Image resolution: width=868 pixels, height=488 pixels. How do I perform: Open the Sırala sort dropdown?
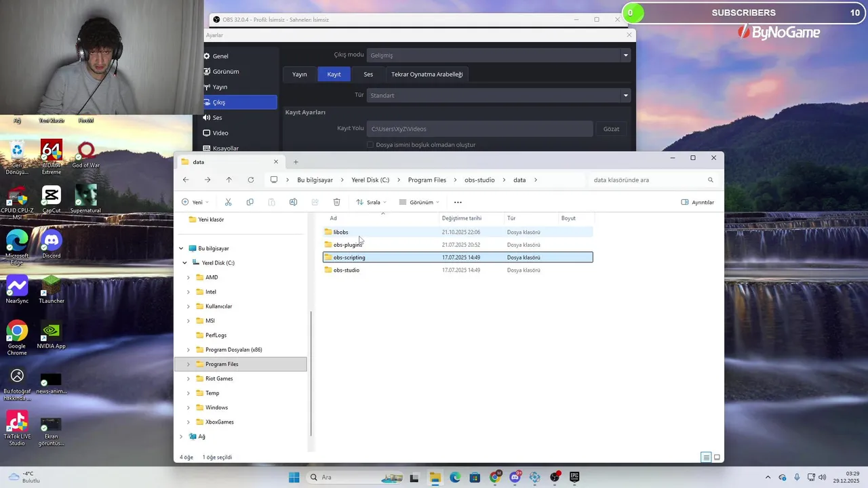click(372, 202)
